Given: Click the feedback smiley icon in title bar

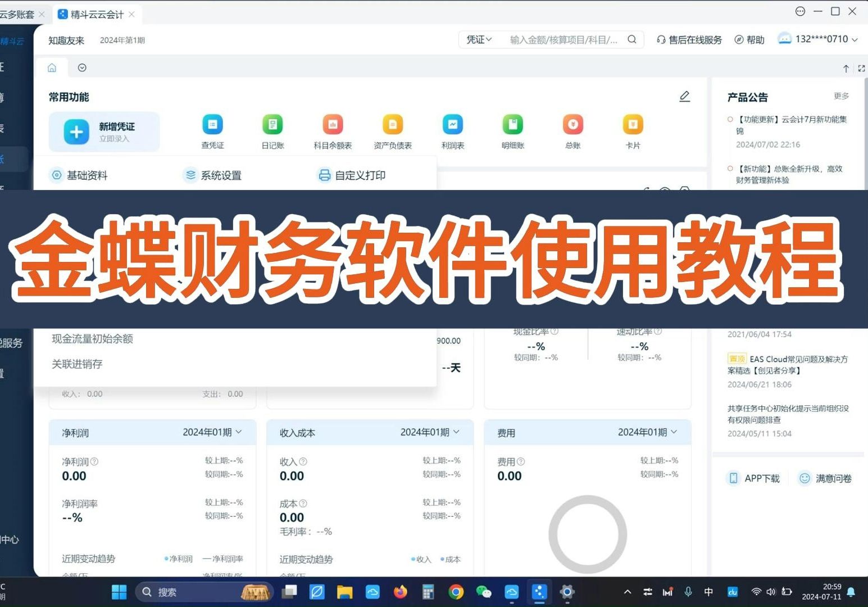Looking at the screenshot, I should click(800, 11).
